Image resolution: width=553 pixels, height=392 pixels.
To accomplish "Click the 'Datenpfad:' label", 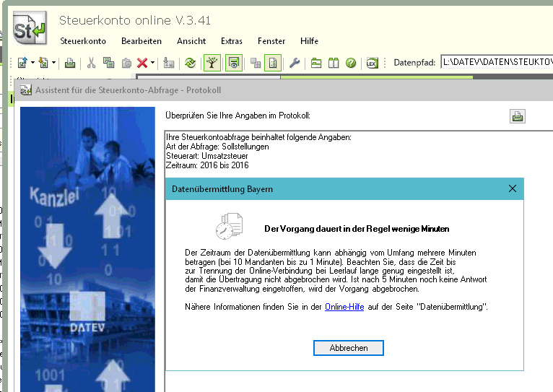I will (414, 63).
